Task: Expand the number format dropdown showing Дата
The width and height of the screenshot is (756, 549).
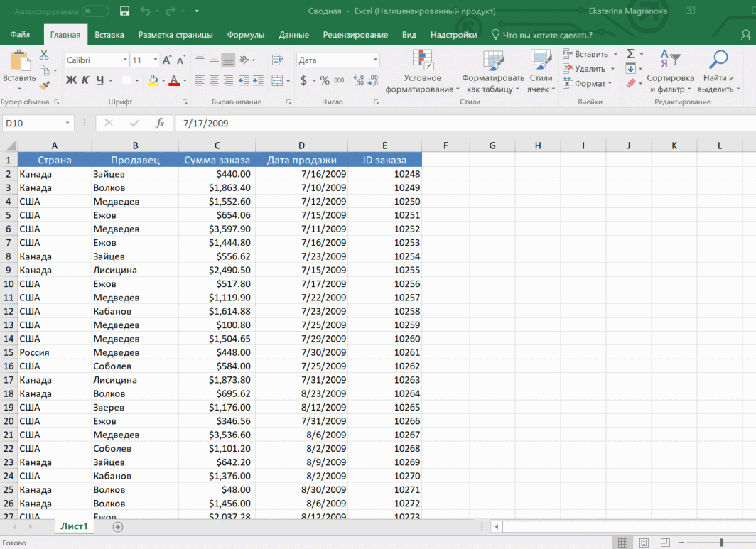Action: [375, 60]
